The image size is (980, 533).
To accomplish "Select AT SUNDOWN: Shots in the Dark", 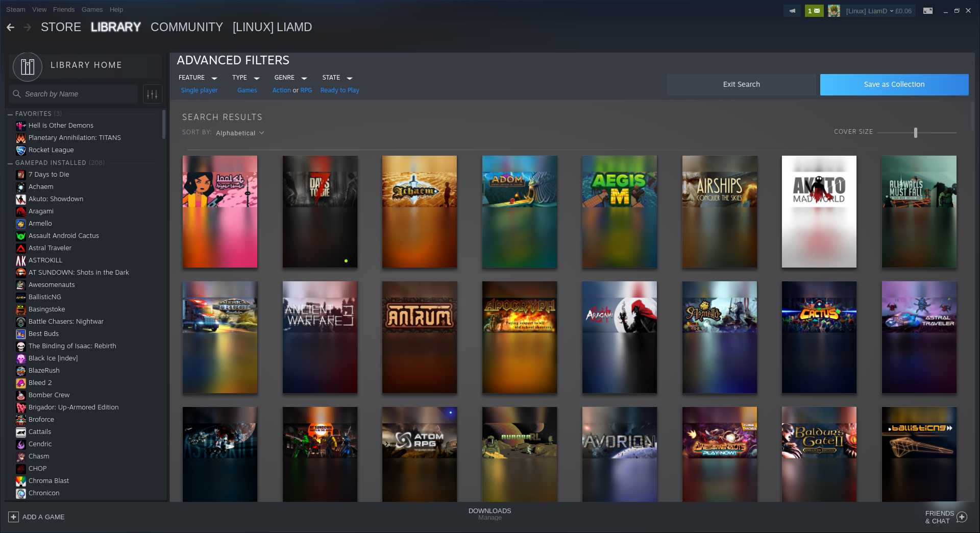I will pyautogui.click(x=79, y=273).
